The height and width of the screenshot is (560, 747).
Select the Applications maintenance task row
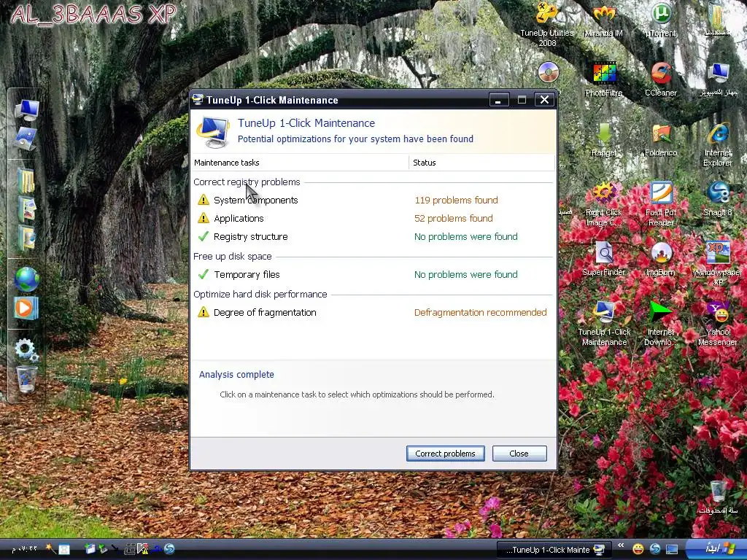pyautogui.click(x=373, y=218)
